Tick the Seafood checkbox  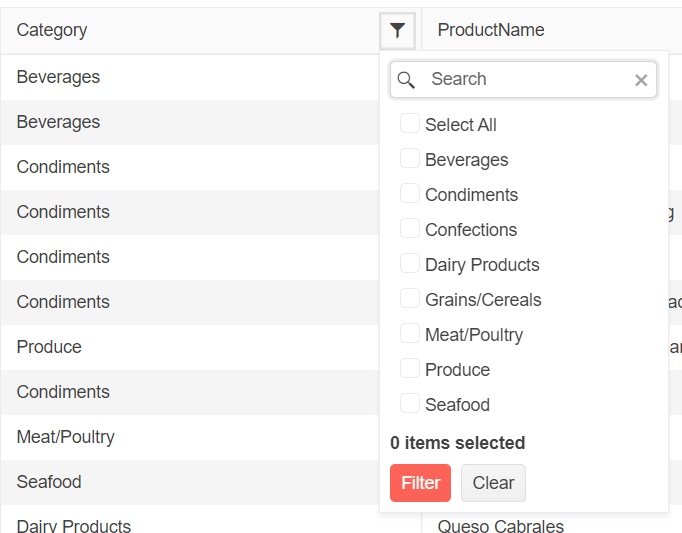[410, 404]
